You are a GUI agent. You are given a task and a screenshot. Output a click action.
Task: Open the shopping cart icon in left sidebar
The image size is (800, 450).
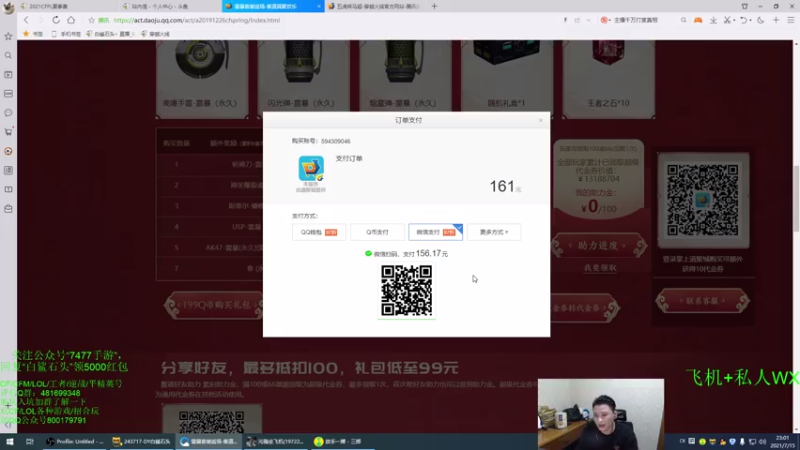tap(8, 132)
